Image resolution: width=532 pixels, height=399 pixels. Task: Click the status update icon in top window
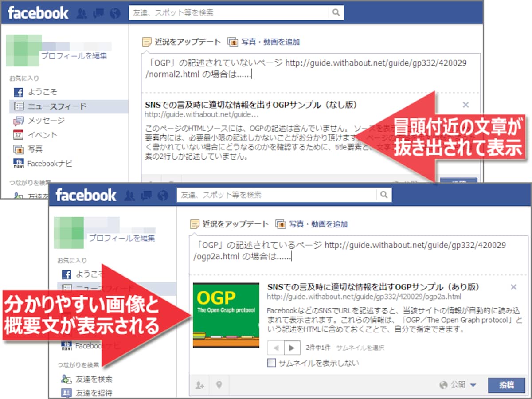point(147,42)
